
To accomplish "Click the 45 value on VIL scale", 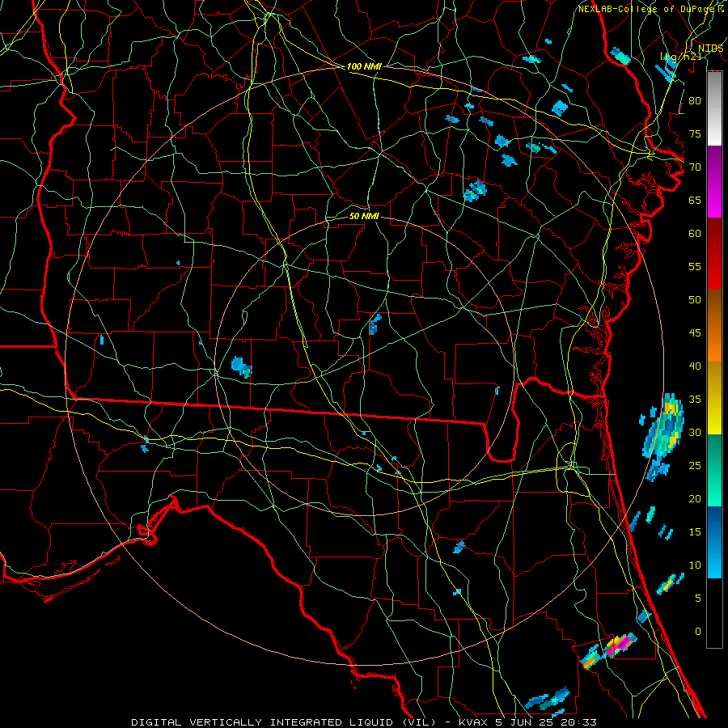I will click(695, 333).
